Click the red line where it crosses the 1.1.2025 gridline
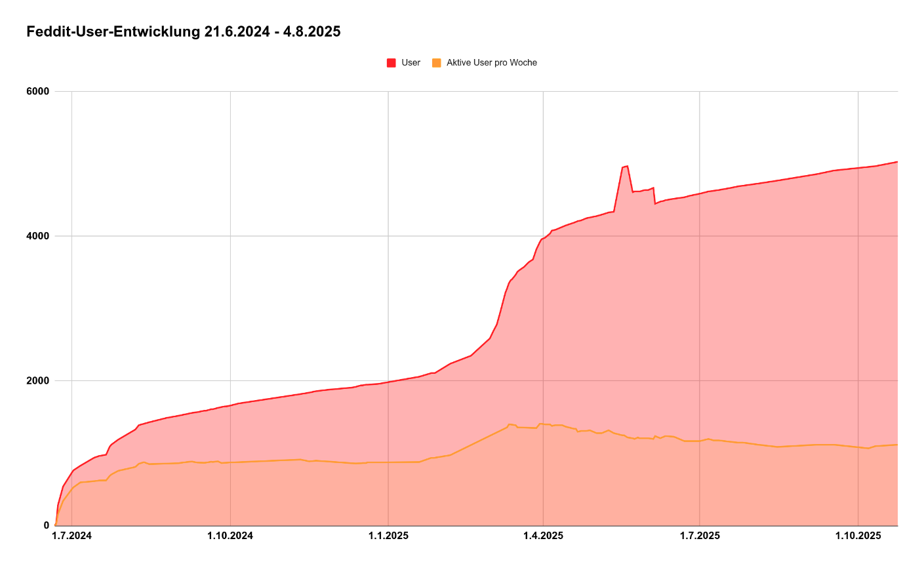The height and width of the screenshot is (566, 924). (x=388, y=382)
